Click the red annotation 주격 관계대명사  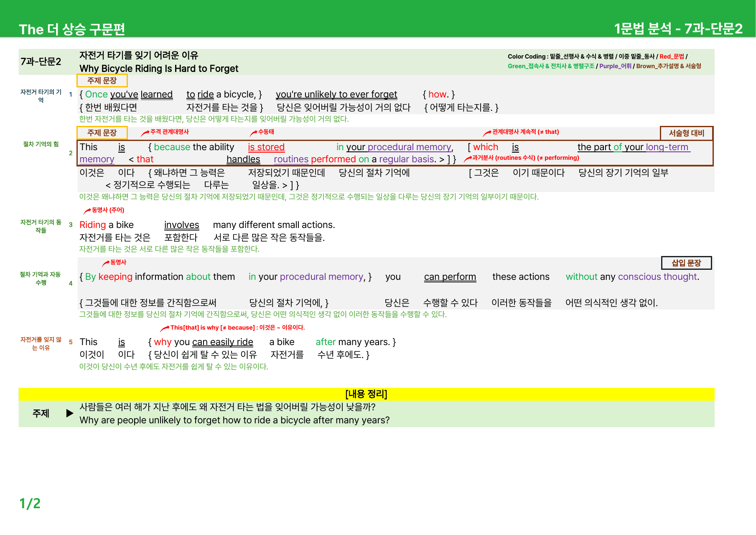(169, 132)
